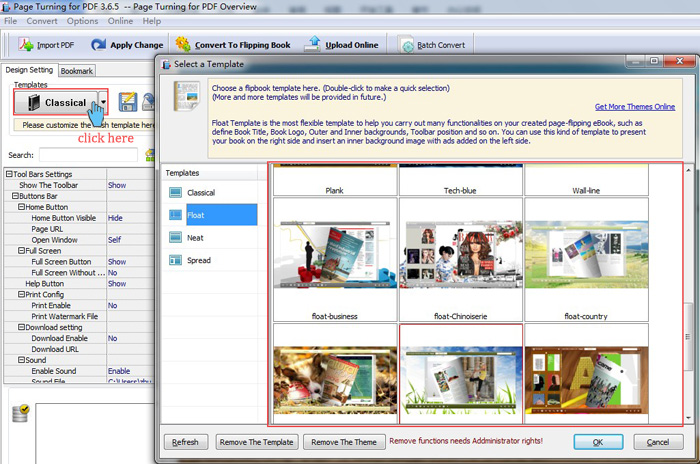Open the Classical template dropdown arrow
700x464 pixels.
[103, 102]
